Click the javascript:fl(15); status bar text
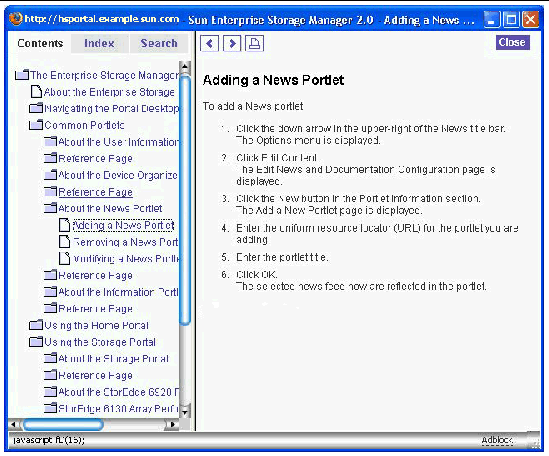549x456 pixels. click(x=49, y=440)
